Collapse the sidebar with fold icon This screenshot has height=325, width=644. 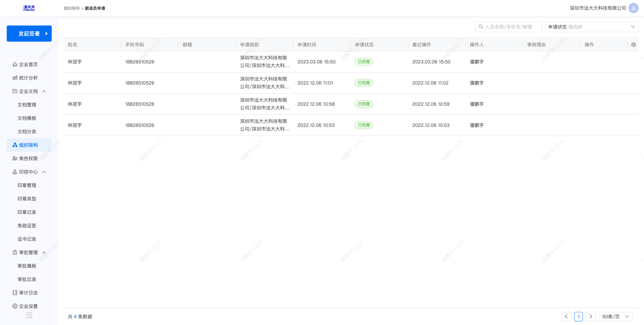tap(29, 315)
